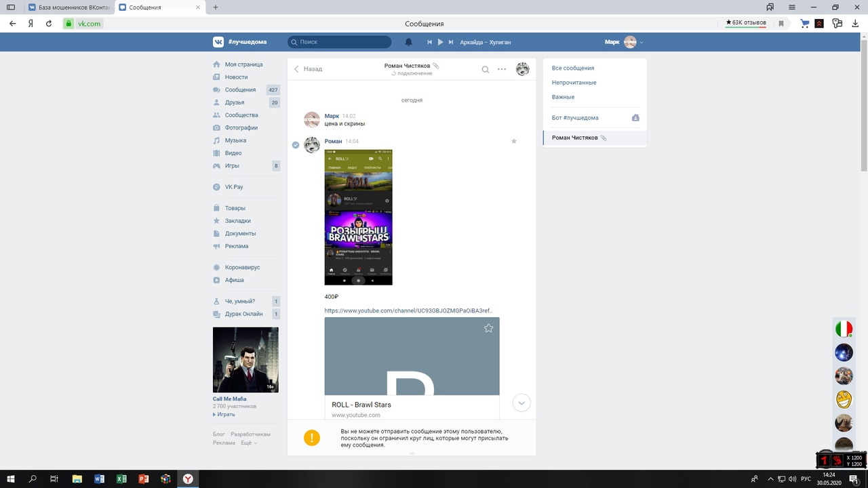Expand the Ещё footer menu
Screen dimensions: 868x488
[x=248, y=443]
